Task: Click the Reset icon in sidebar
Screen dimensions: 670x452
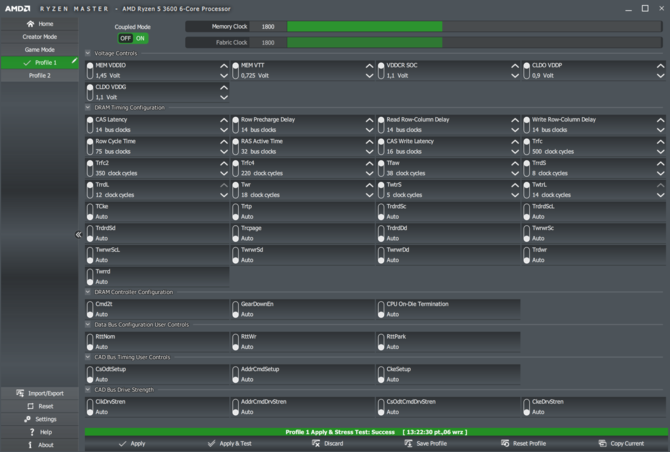Action: click(x=30, y=406)
